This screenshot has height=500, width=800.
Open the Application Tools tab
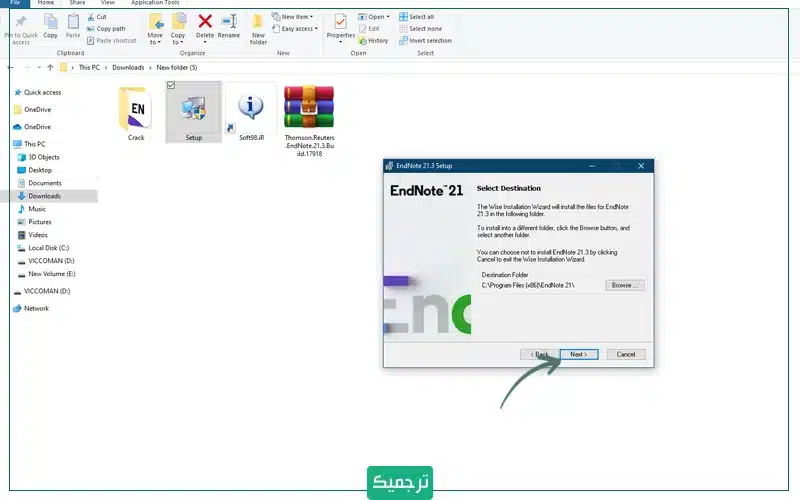click(x=155, y=3)
